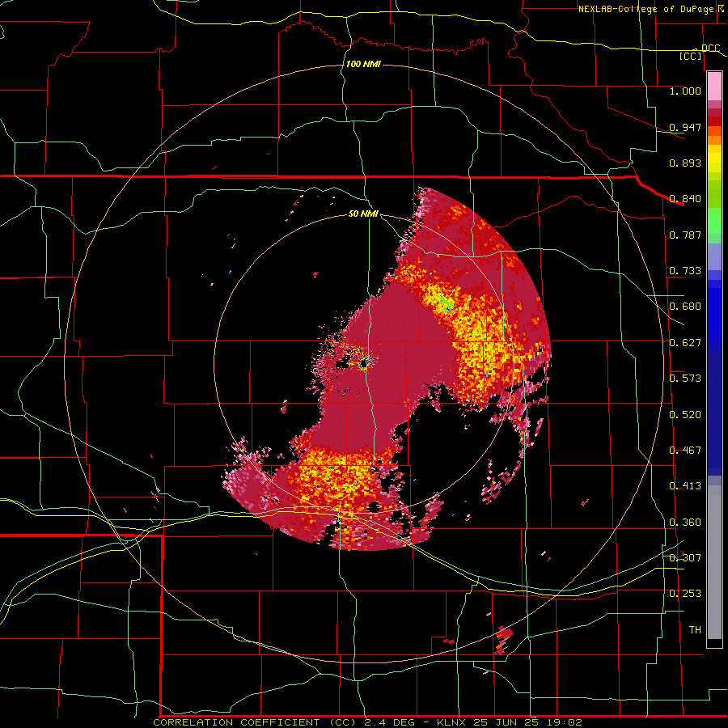Click the 0.307 scale label
This screenshot has width=728, height=728.
coord(685,558)
